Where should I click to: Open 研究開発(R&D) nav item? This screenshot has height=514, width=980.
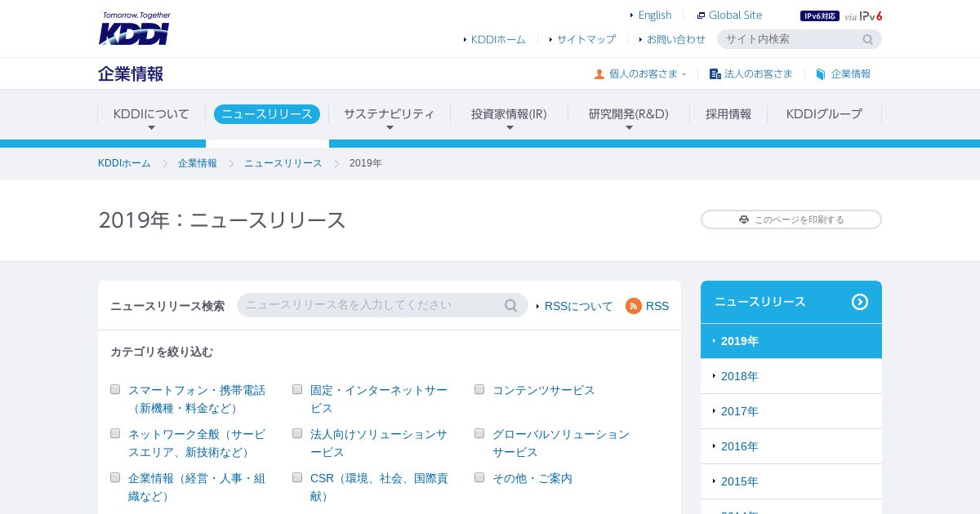point(629,114)
